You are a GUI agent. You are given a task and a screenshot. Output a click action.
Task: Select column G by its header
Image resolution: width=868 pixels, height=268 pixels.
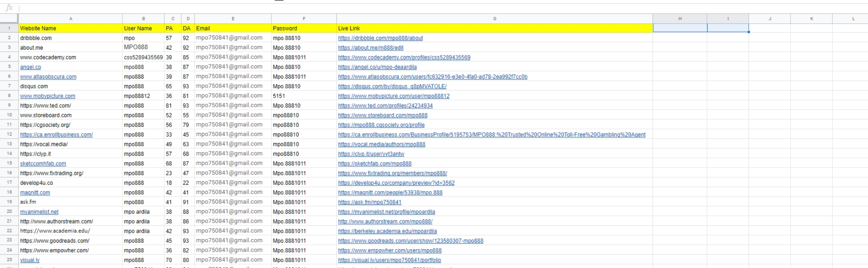point(494,18)
